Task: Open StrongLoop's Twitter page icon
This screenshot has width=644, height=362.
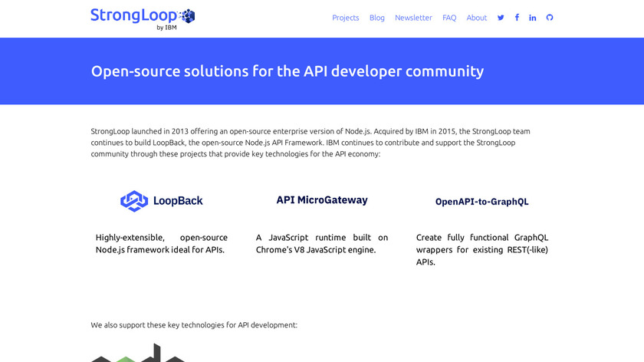Action: (501, 18)
